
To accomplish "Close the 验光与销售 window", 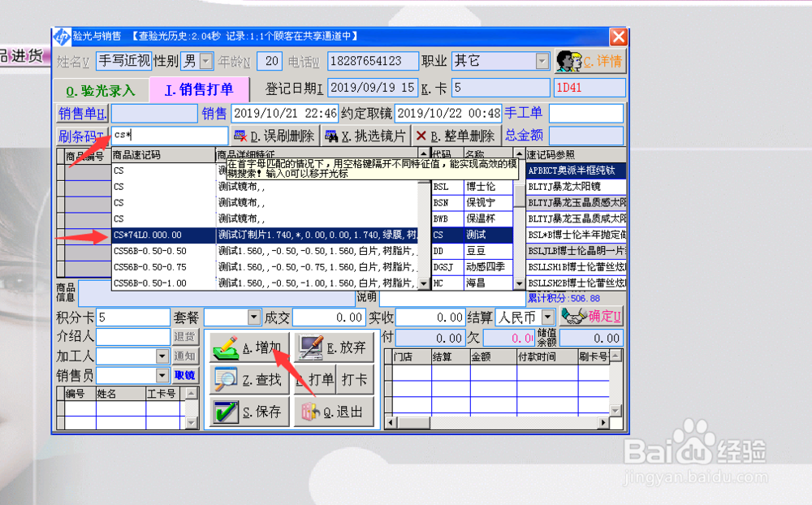I will 618,37.
